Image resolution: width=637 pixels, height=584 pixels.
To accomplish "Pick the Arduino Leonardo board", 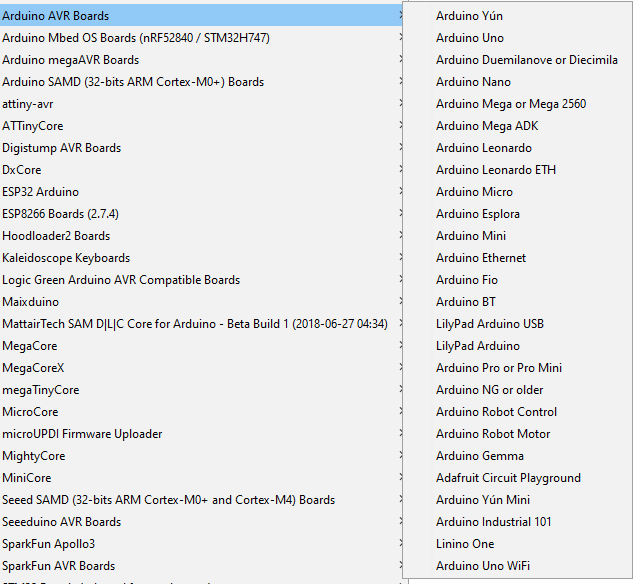I will [x=518, y=147].
